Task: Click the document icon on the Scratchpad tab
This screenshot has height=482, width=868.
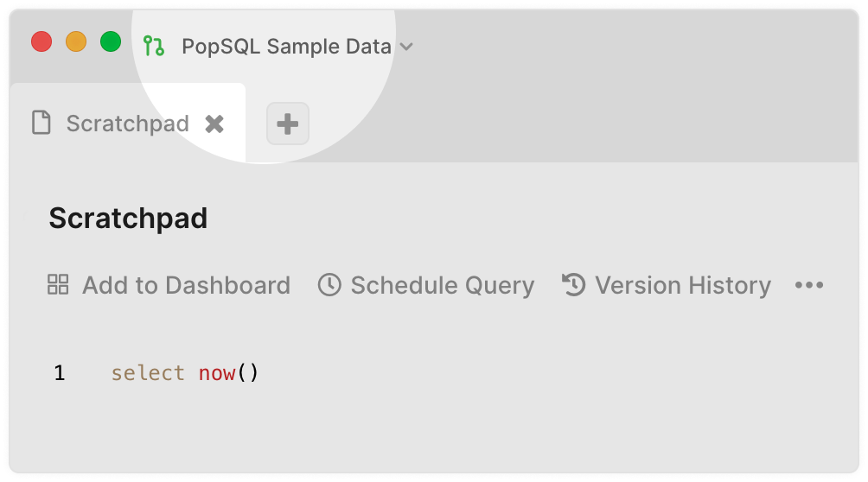Action: tap(41, 123)
